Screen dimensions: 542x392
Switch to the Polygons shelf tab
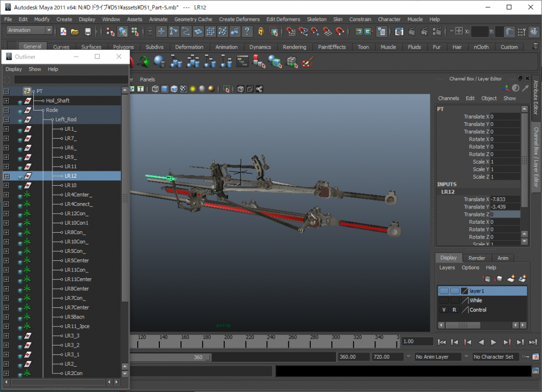click(123, 47)
